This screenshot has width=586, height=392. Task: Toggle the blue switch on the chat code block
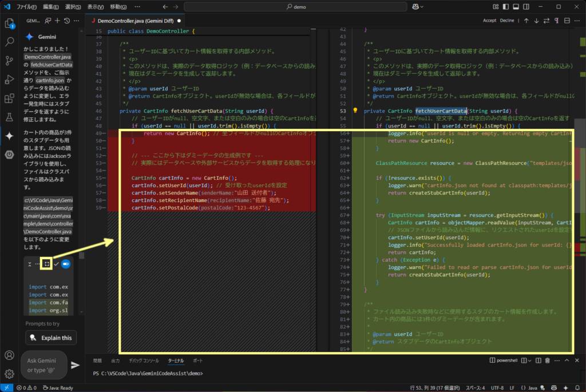coord(66,264)
